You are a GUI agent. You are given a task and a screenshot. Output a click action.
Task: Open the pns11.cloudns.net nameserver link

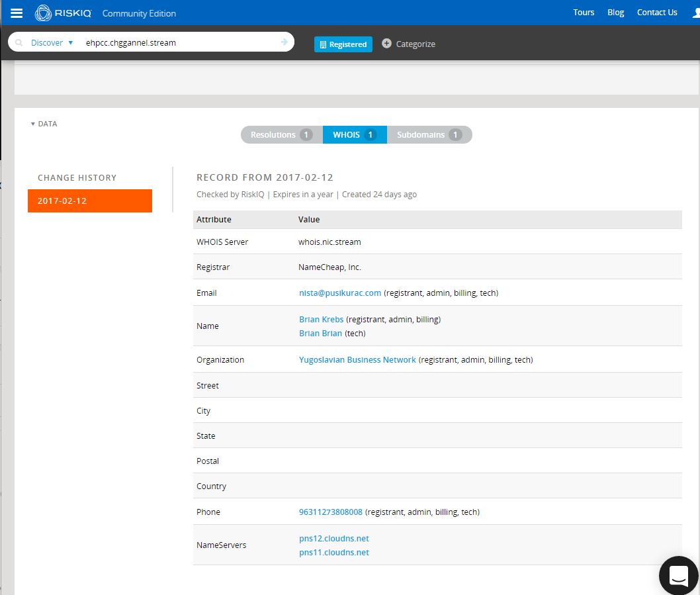pos(334,552)
